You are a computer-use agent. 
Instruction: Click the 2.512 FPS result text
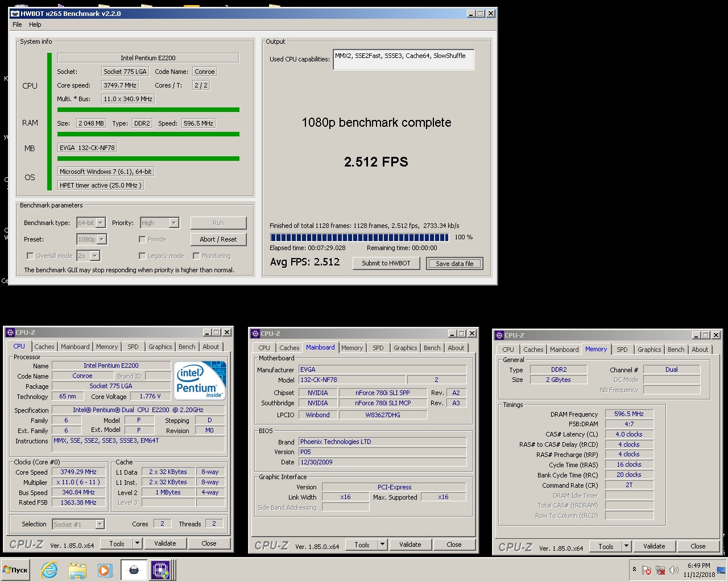(376, 162)
